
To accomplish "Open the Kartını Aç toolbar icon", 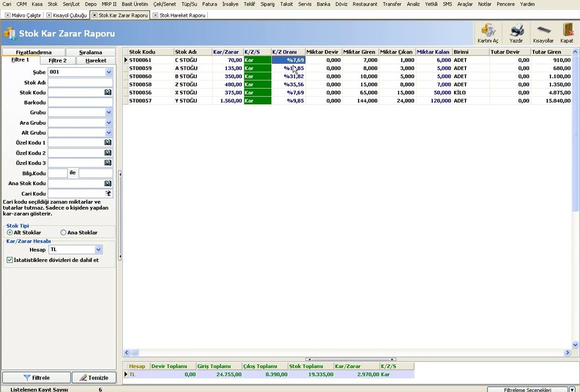I will (x=487, y=33).
